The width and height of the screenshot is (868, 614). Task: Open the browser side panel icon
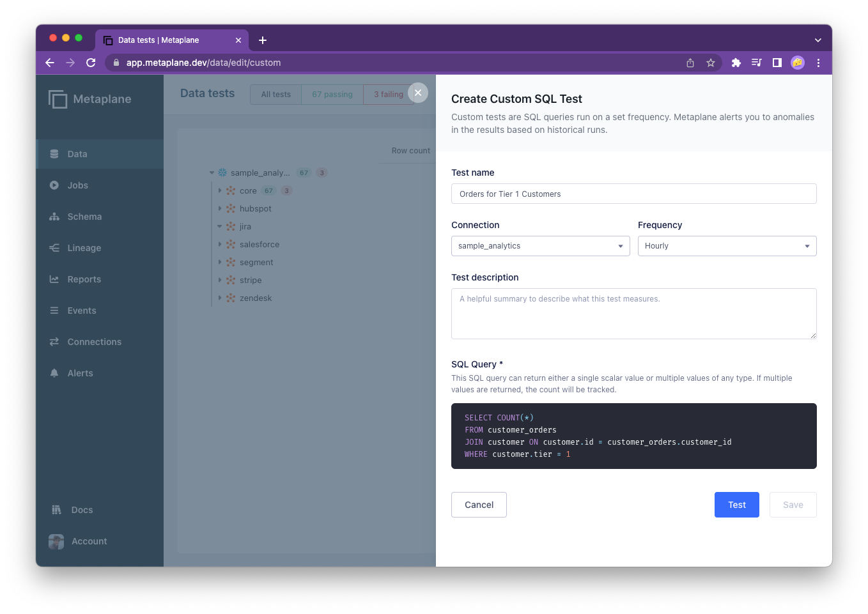[x=777, y=63]
